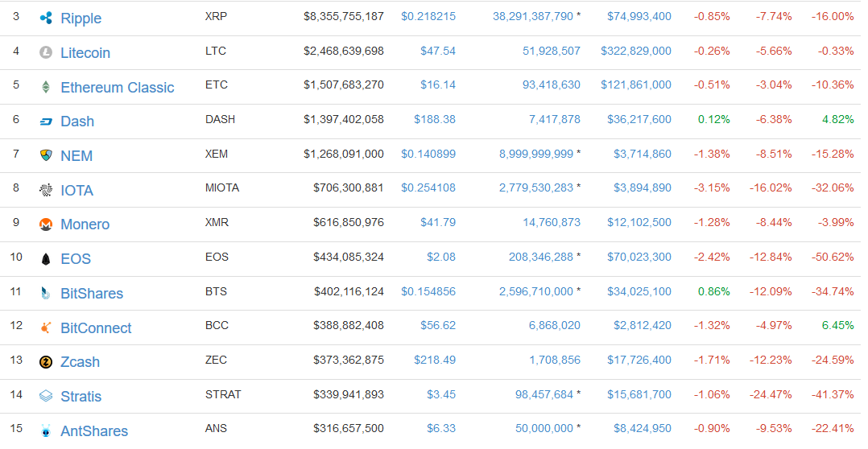Open the Zcash name link
This screenshot has height=449, width=868.
[x=80, y=361]
